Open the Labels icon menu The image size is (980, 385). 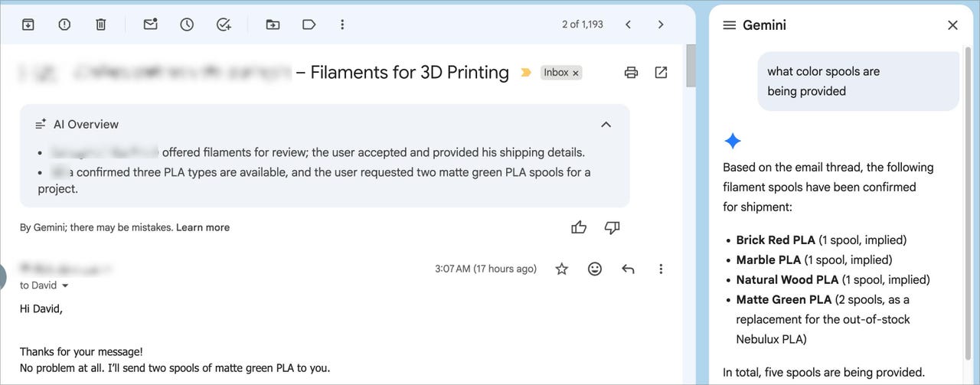tap(309, 24)
